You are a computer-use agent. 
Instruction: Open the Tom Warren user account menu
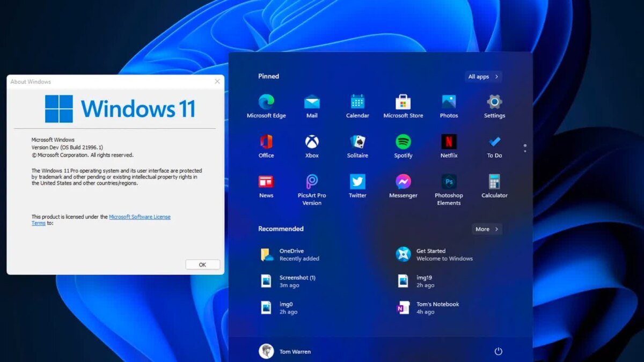point(285,351)
